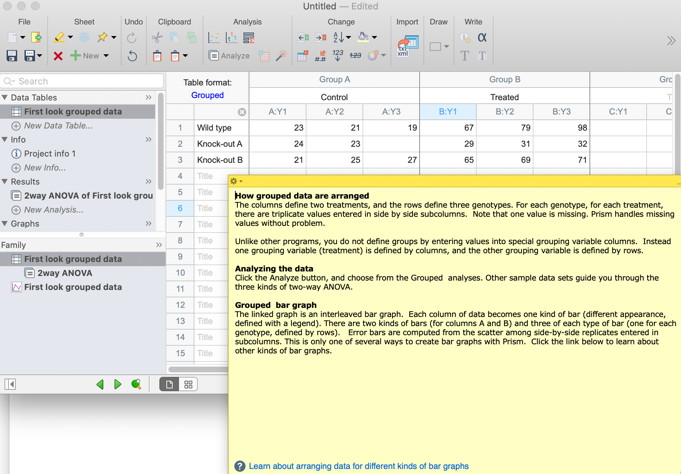The width and height of the screenshot is (681, 474).
Task: Collapse the Info section triangle
Action: (x=5, y=139)
